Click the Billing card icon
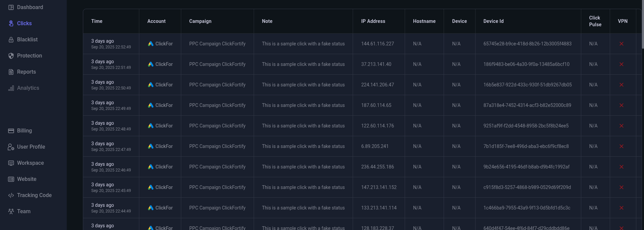 (x=11, y=131)
